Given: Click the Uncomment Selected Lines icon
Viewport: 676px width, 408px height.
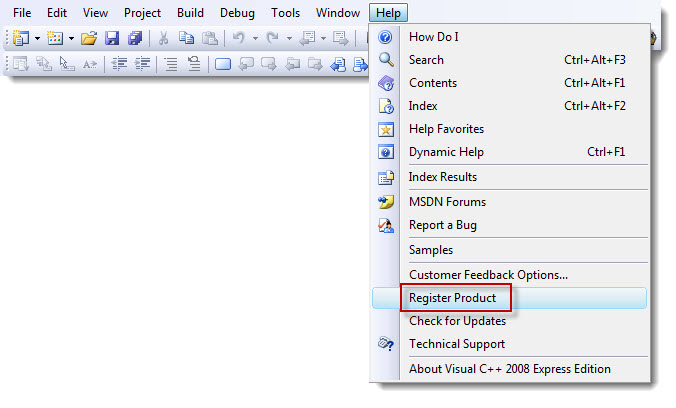Looking at the screenshot, I should tap(194, 64).
